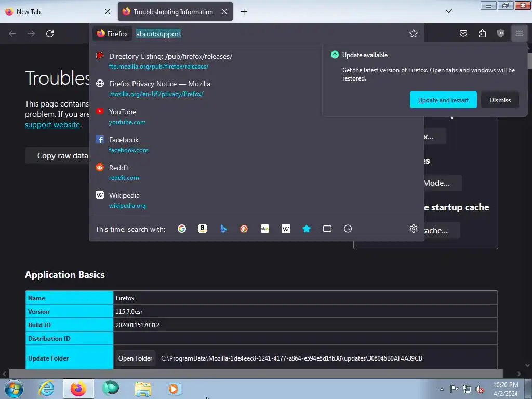Image resolution: width=532 pixels, height=399 pixels.
Task: Open the Extensions puzzle-piece menu
Action: [482, 33]
